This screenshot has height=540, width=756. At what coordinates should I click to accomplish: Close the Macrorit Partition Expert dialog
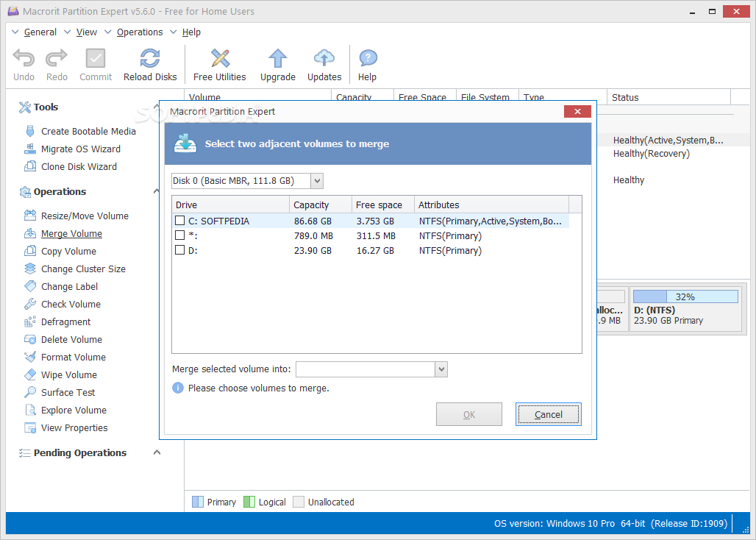point(577,111)
